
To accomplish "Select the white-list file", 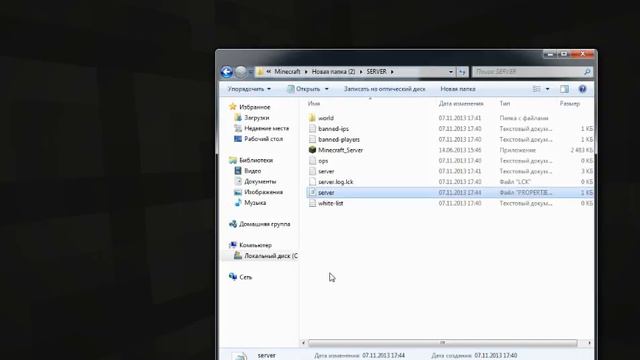I will tap(331, 203).
